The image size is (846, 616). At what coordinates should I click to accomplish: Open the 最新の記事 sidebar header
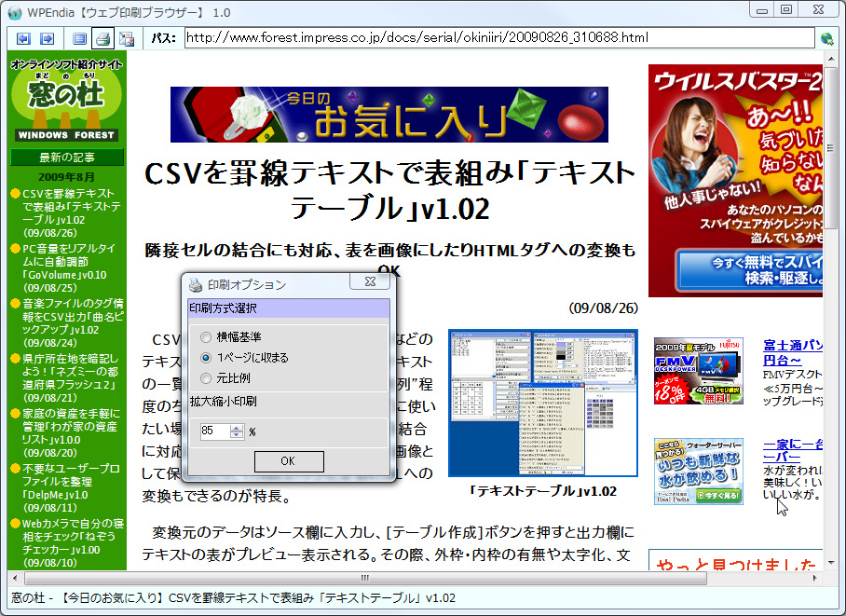coord(67,157)
